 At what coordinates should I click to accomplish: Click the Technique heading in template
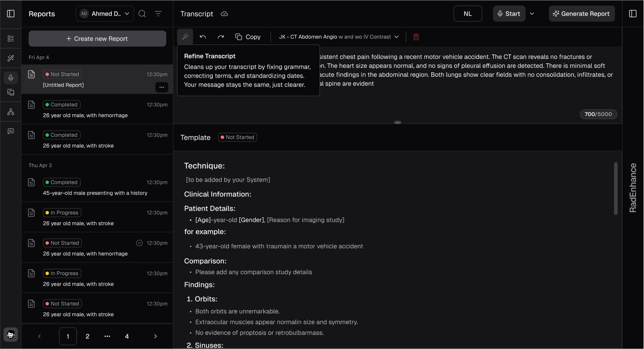click(204, 166)
